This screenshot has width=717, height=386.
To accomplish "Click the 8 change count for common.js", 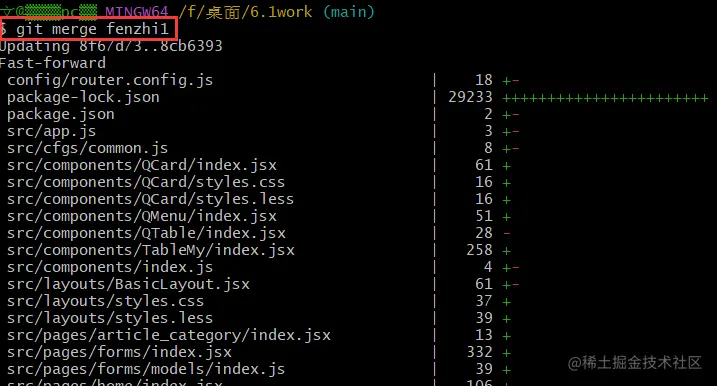I will (488, 148).
